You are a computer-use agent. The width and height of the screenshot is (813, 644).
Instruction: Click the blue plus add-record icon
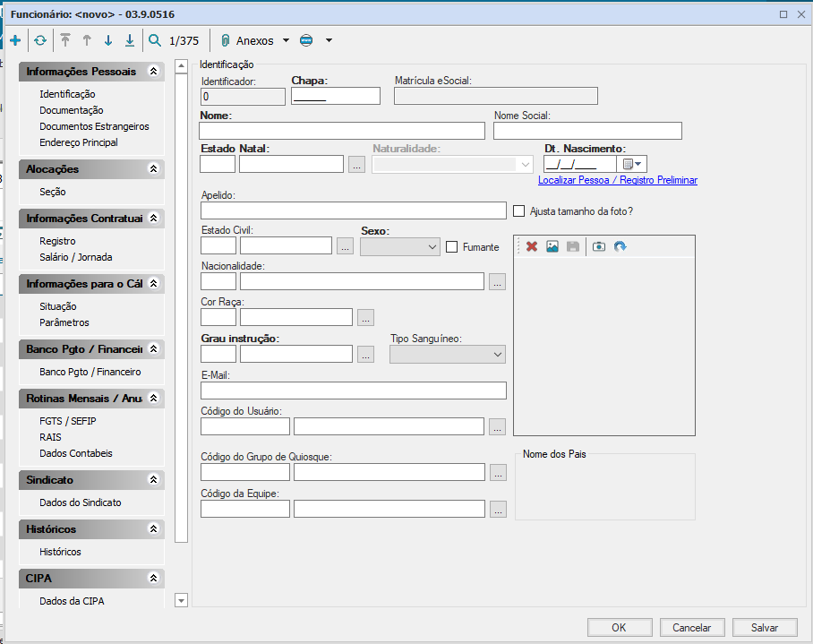(x=15, y=40)
